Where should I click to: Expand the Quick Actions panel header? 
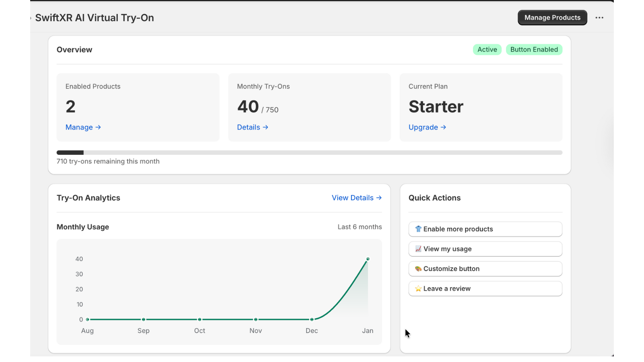click(434, 197)
